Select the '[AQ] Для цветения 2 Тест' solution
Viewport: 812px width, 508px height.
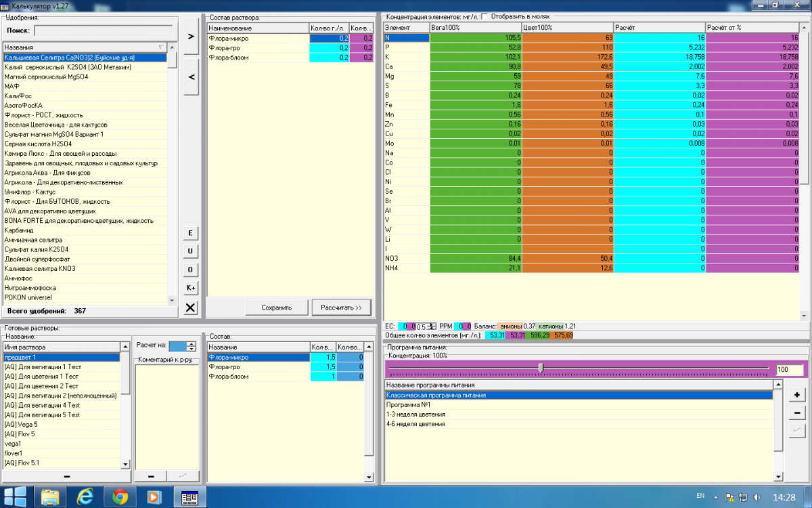pos(62,385)
